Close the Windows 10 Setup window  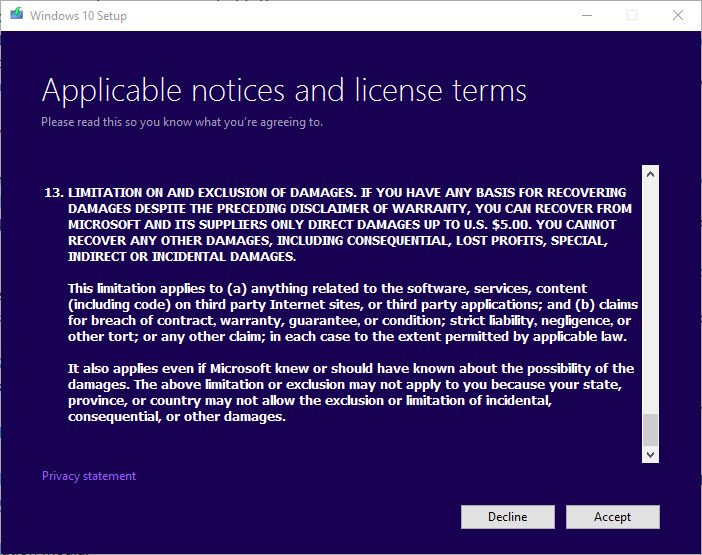678,15
